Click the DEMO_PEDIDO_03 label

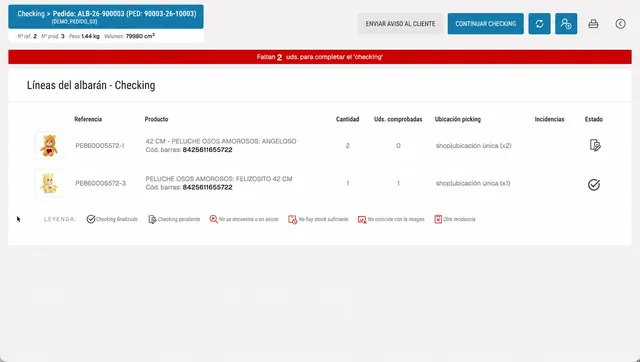tap(74, 22)
